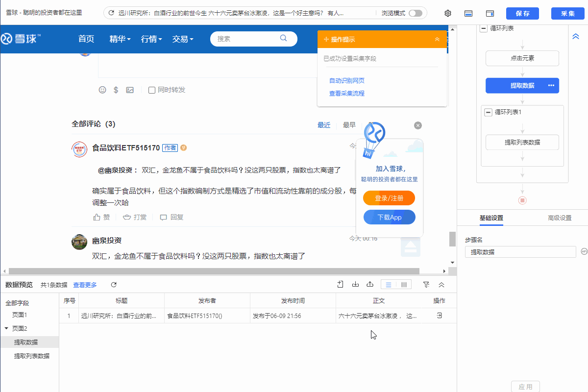Click into the 步骤名 input field
This screenshot has width=588, height=392.
pos(520,252)
